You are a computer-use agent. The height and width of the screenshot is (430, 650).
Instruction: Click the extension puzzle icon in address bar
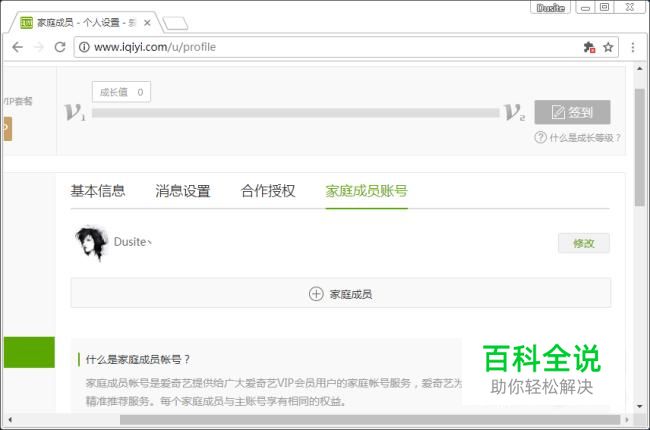tap(589, 47)
